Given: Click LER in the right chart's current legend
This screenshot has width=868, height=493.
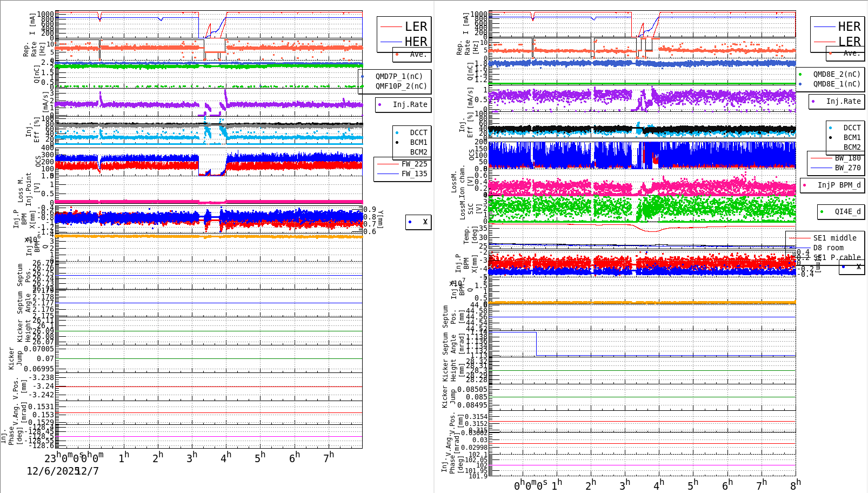Looking at the screenshot, I should click(849, 42).
